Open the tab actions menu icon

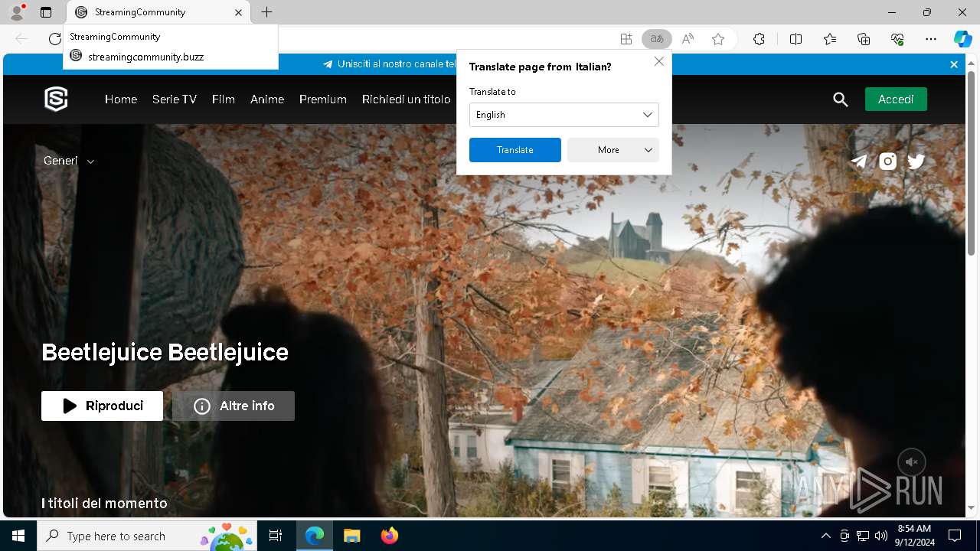point(46,12)
